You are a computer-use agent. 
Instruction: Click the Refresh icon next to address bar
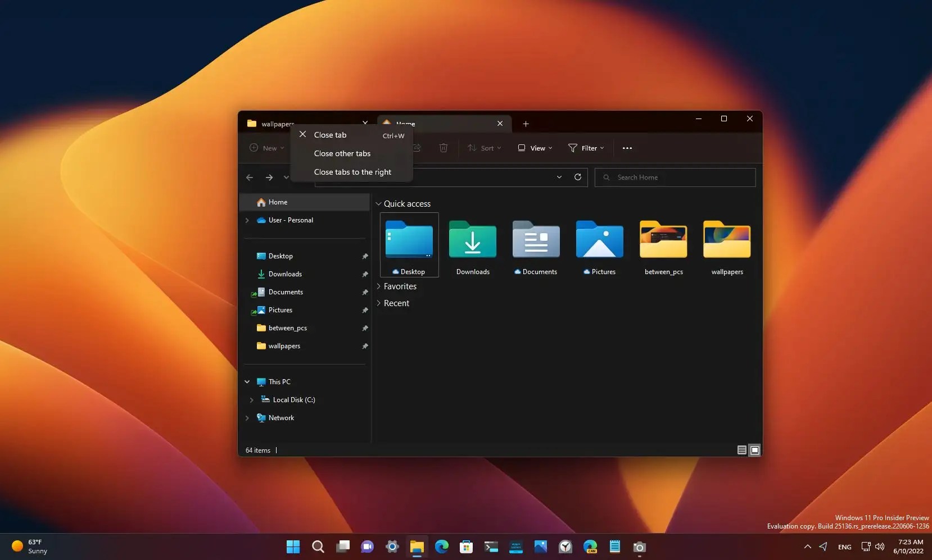[x=578, y=177]
